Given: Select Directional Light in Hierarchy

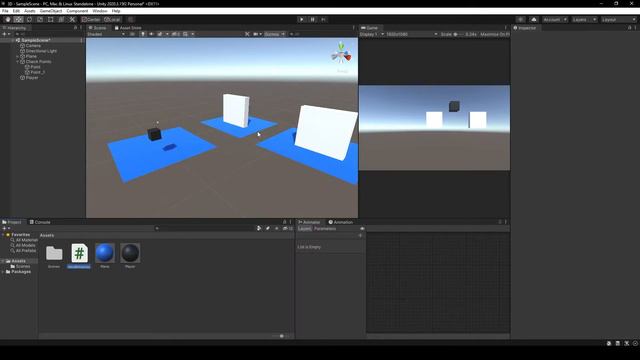Looking at the screenshot, I should pyautogui.click(x=41, y=51).
